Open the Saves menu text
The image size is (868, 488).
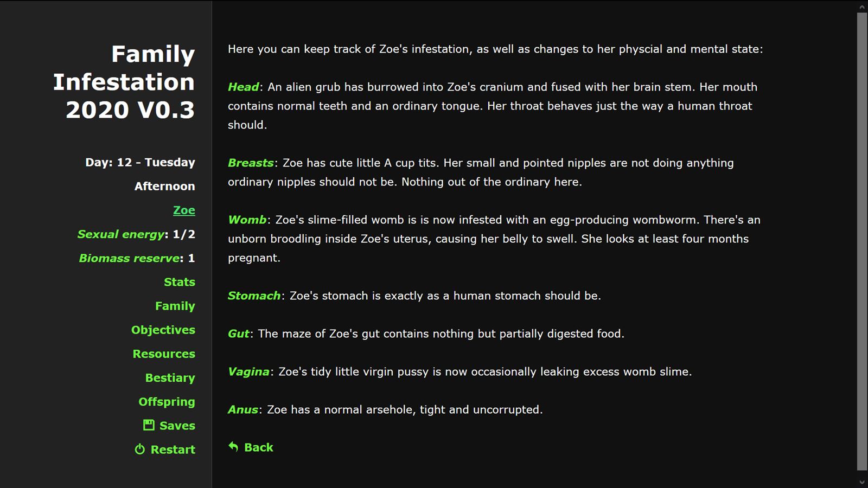(177, 426)
